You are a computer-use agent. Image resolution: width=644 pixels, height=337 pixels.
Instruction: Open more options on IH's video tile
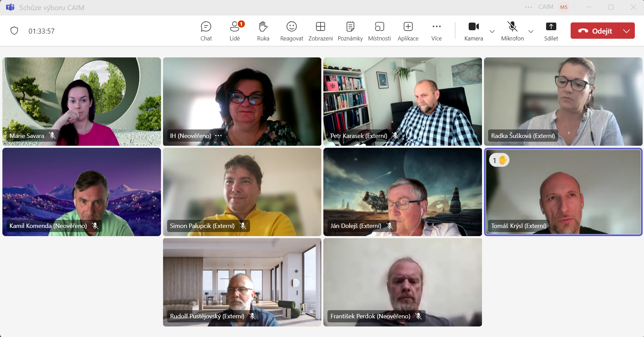[x=218, y=136]
